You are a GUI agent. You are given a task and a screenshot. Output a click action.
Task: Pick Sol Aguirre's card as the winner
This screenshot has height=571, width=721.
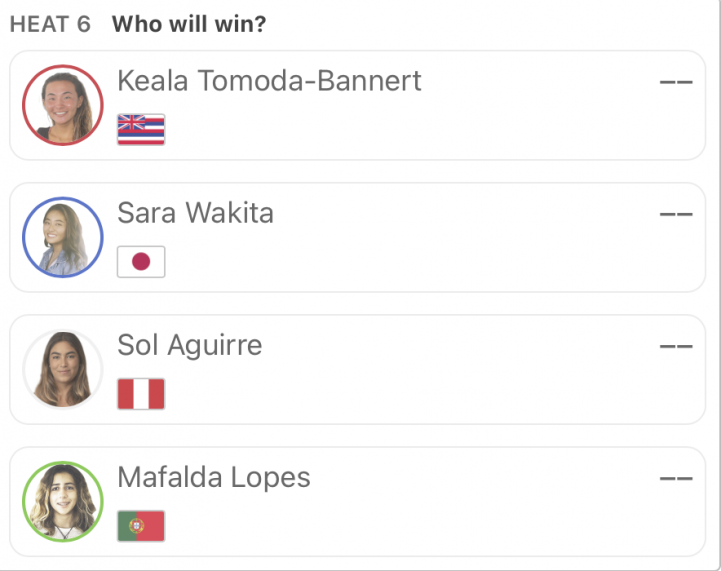point(357,370)
